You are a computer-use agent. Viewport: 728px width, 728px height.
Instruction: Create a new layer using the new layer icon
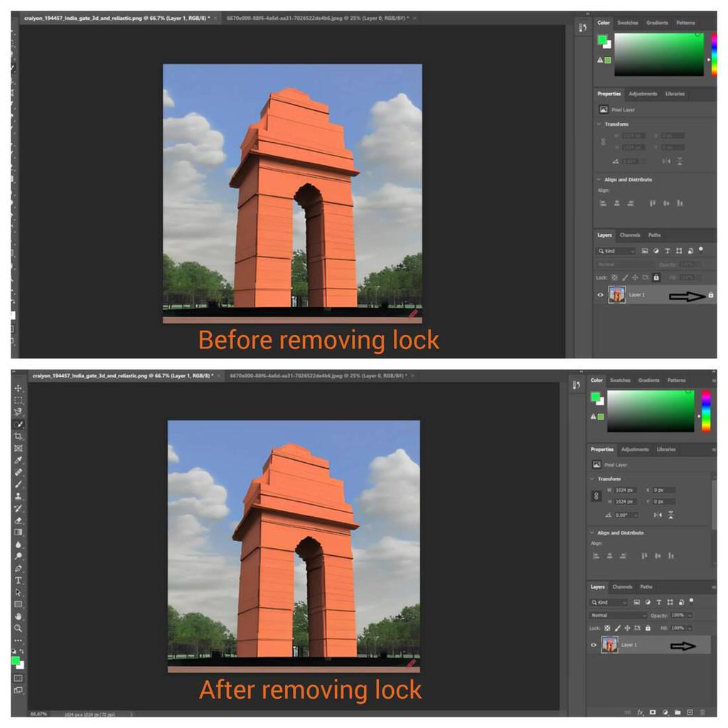(x=690, y=712)
